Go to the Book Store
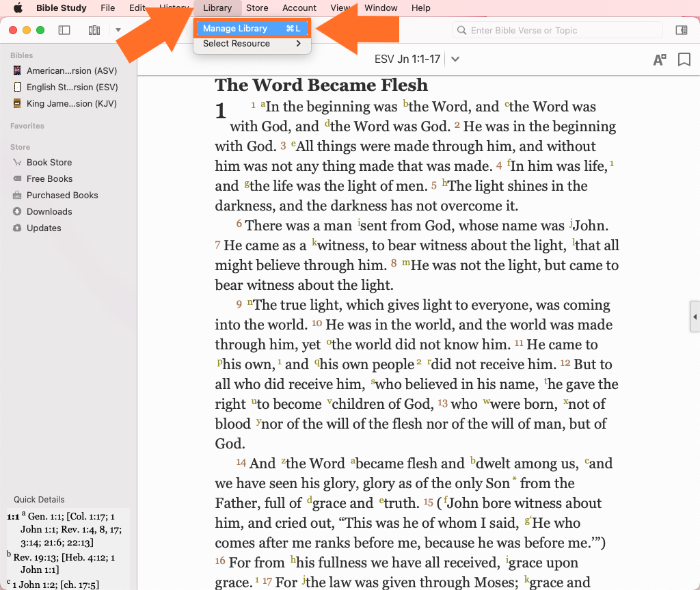700x590 pixels. 49,162
